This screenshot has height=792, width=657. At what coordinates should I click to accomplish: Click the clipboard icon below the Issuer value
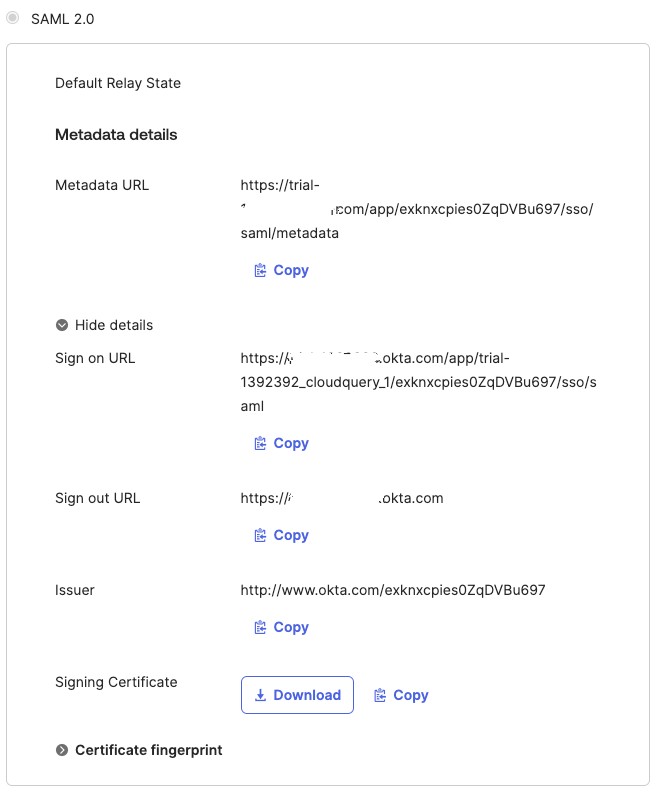coord(261,627)
